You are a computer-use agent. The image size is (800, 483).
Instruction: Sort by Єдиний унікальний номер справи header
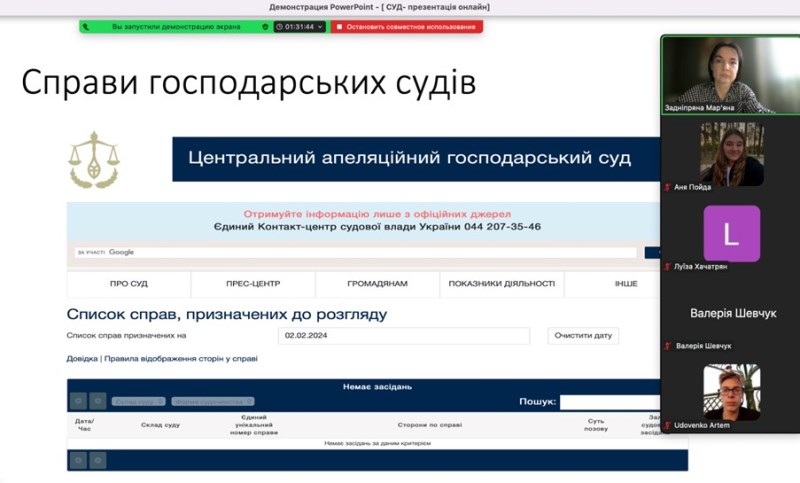click(x=254, y=425)
